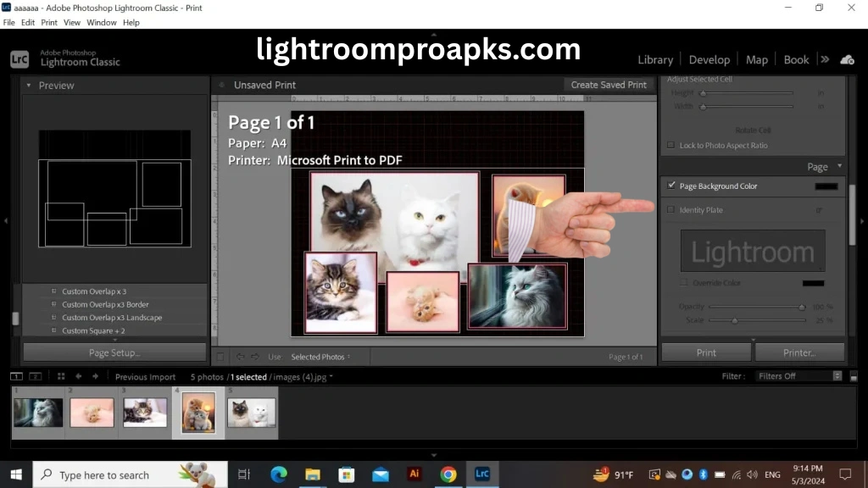Click the cloud sync status icon
Image resolution: width=868 pixels, height=488 pixels.
[x=848, y=59]
